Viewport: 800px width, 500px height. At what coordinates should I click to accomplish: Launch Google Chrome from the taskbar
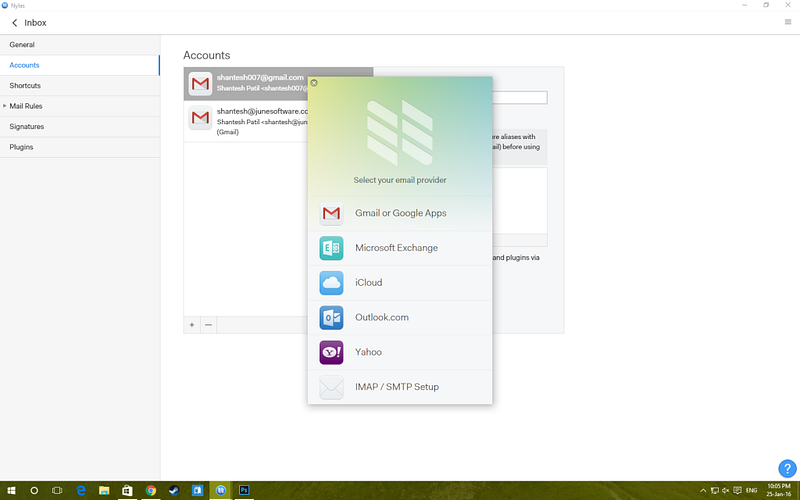coord(151,490)
